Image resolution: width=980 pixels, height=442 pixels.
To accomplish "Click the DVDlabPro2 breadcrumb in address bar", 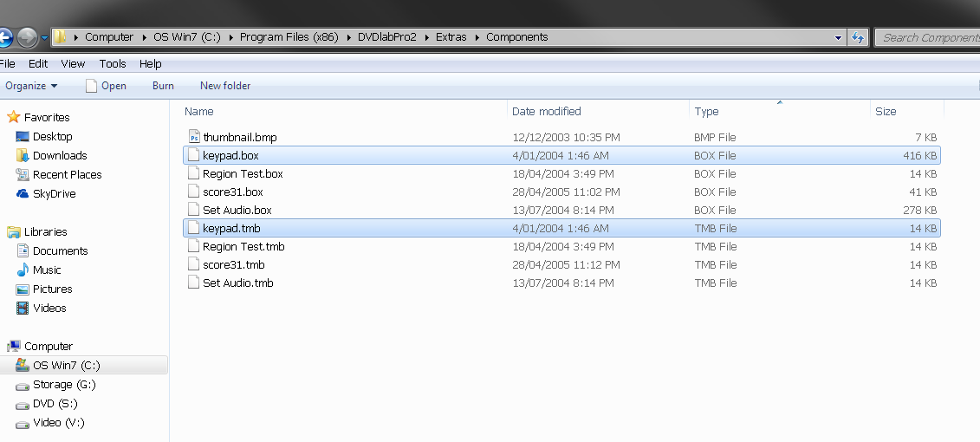I will tap(386, 37).
